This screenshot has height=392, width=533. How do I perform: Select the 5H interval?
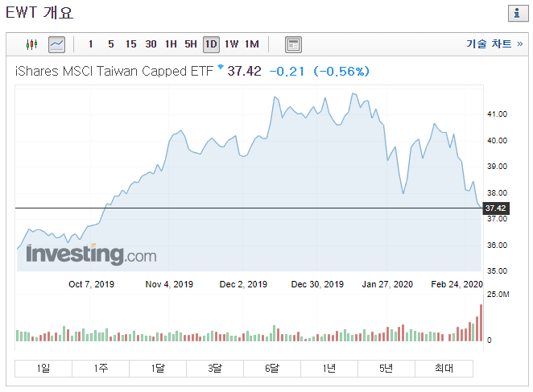click(191, 44)
